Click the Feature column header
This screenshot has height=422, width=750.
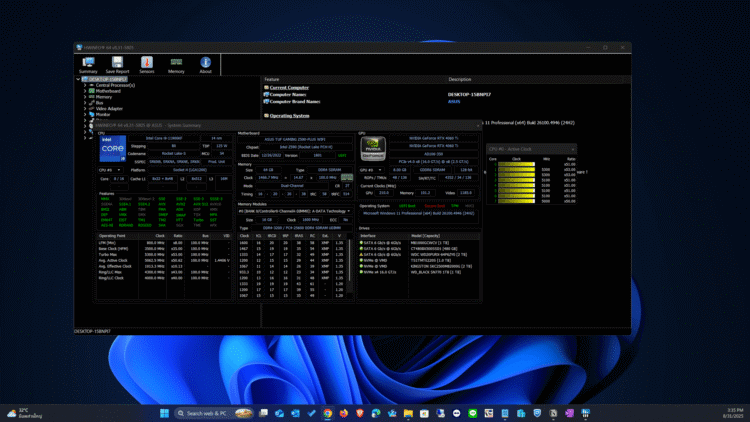click(272, 79)
